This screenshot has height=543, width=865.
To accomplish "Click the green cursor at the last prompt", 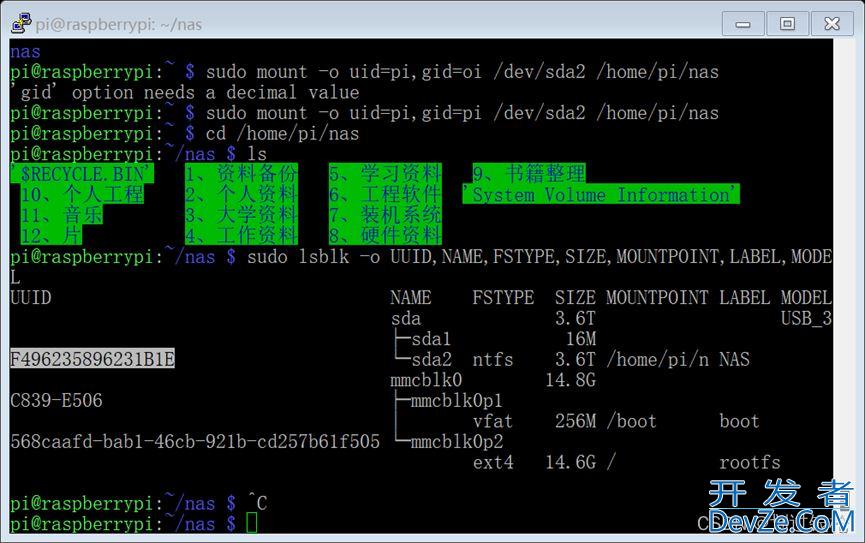I will click(252, 522).
